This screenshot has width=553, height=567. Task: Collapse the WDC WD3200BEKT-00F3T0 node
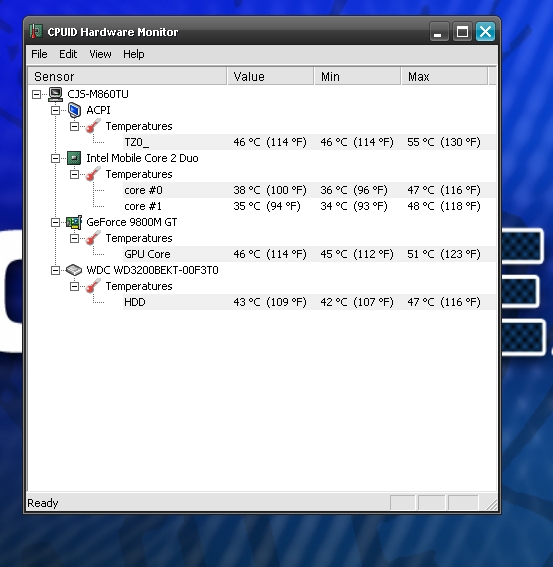coord(55,270)
